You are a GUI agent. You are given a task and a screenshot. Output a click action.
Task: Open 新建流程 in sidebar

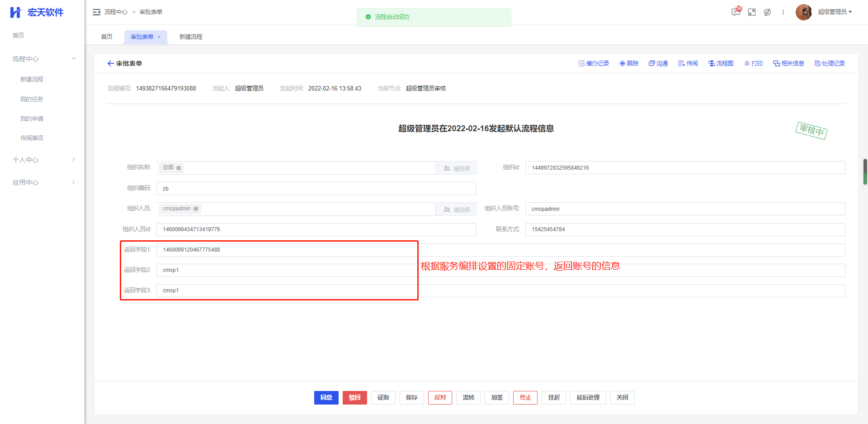32,79
